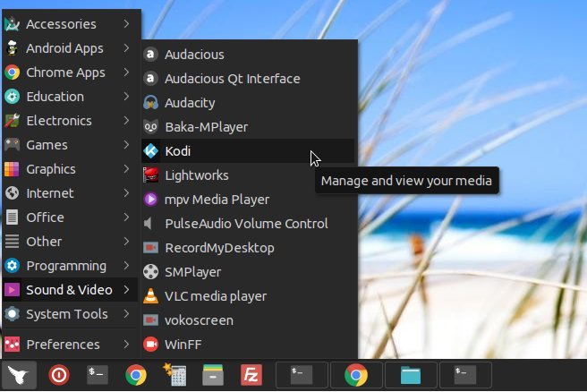Click Audacious Qt Interface icon
The image size is (587, 392).
pyautogui.click(x=150, y=79)
